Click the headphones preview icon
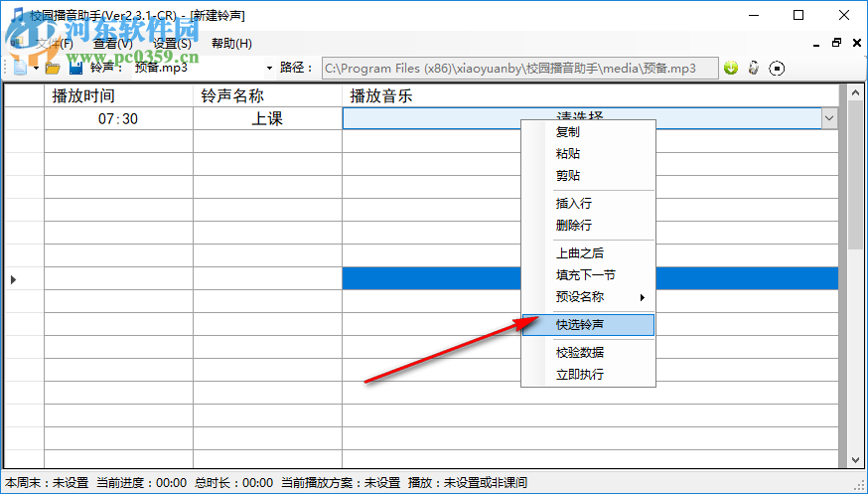Viewport: 868px width, 494px height. pyautogui.click(x=754, y=69)
